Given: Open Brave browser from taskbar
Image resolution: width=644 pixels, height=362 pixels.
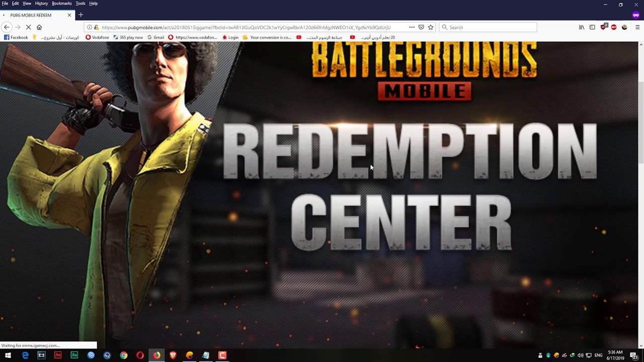Looking at the screenshot, I should (173, 355).
